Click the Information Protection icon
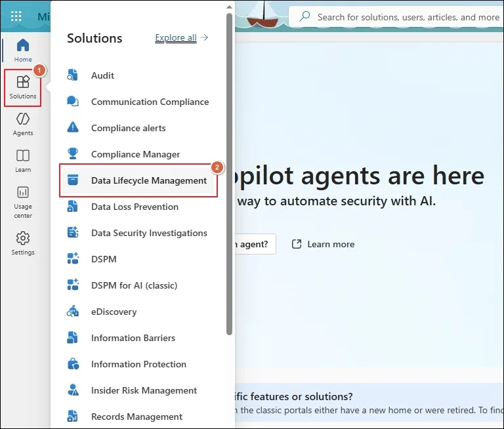Screen dimensions: 504x429 click(x=73, y=364)
